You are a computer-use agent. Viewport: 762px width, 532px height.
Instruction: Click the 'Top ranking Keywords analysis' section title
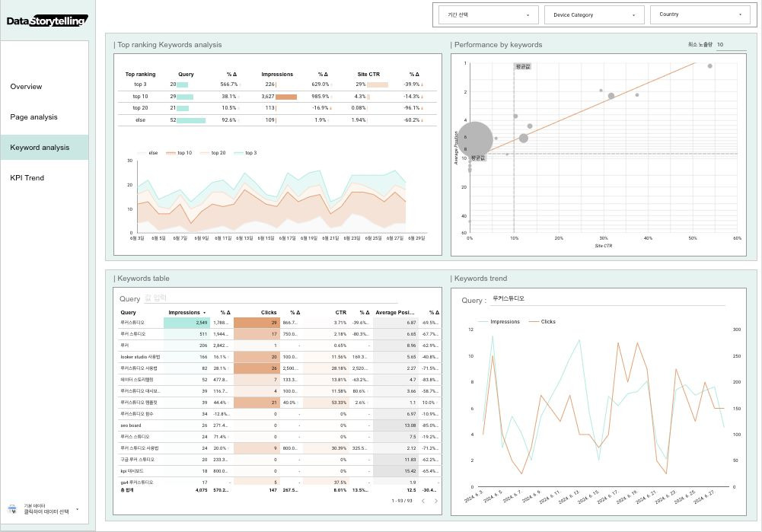pos(169,45)
